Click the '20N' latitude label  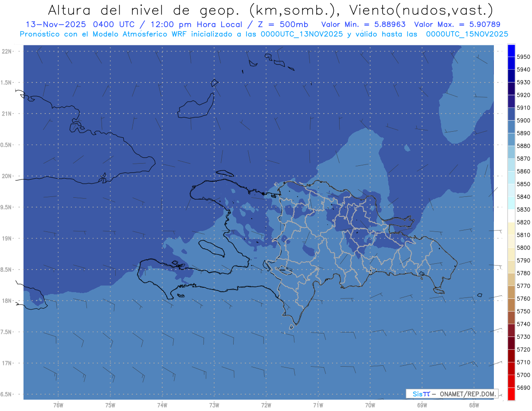7,176
